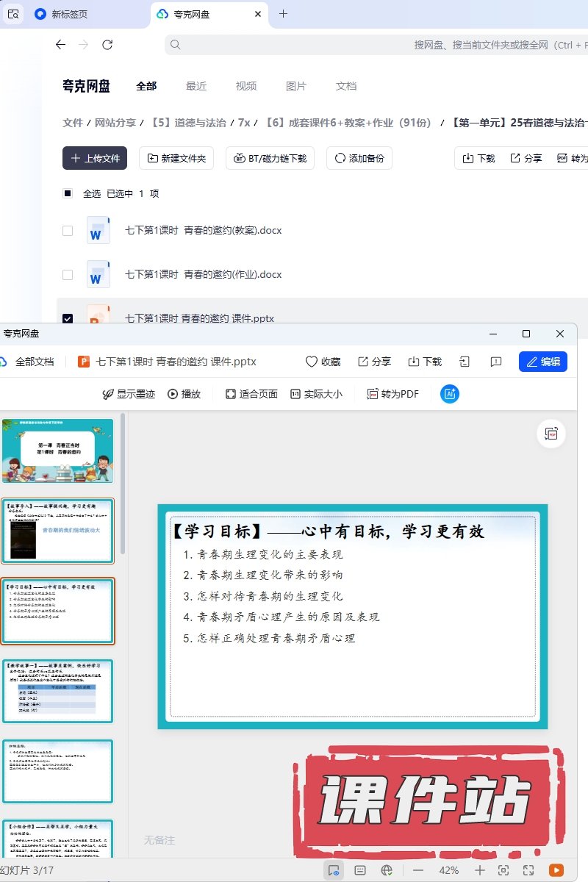Switch to the 视频 tab
588x882 pixels.
pos(246,86)
